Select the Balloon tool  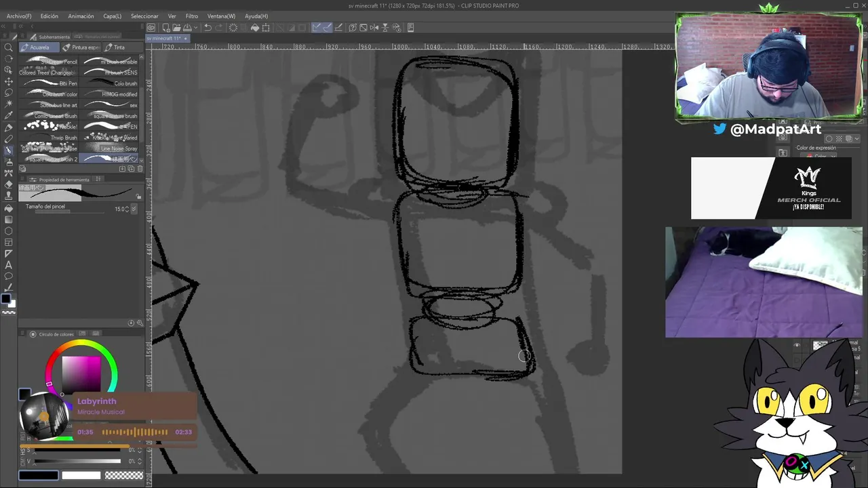[9, 276]
